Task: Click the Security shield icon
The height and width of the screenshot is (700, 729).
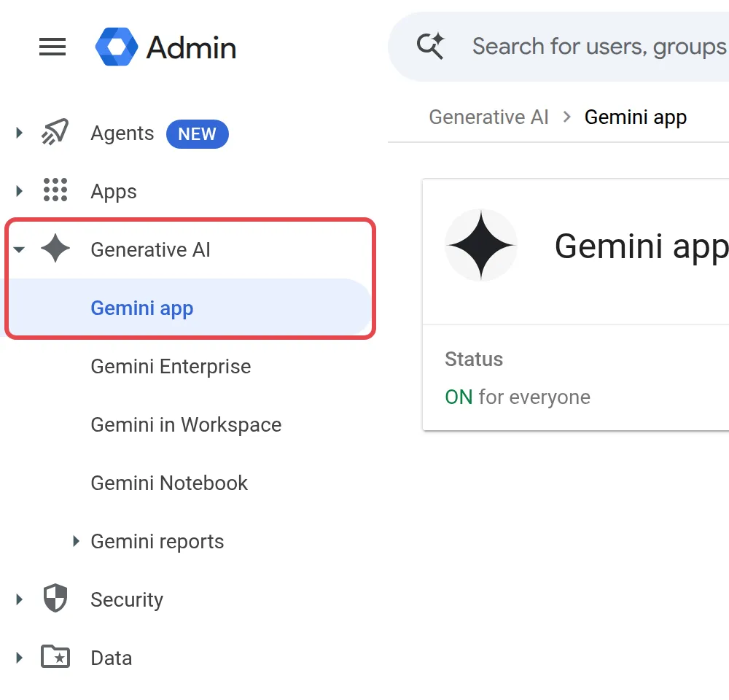Action: (55, 598)
